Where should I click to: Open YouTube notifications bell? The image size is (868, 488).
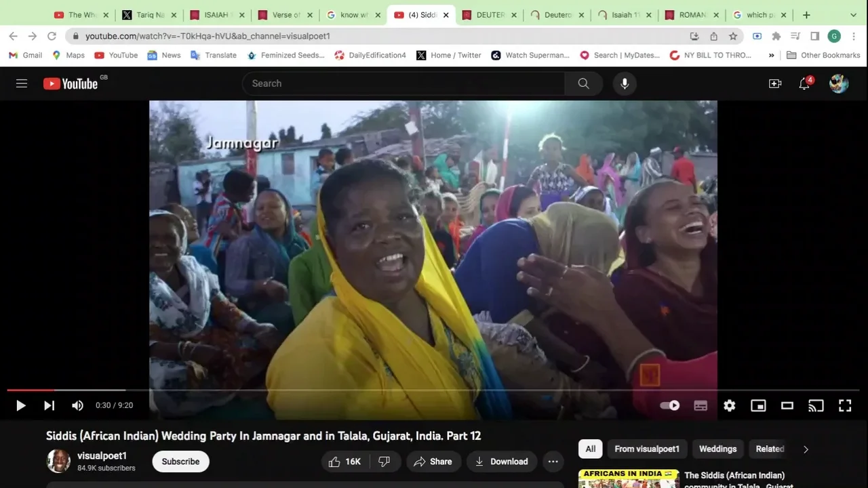(804, 83)
